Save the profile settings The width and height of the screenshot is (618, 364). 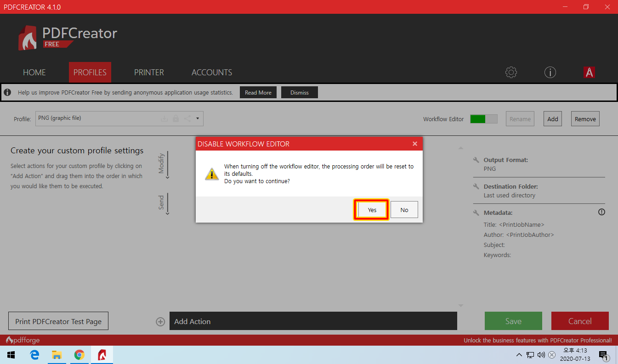[513, 321]
